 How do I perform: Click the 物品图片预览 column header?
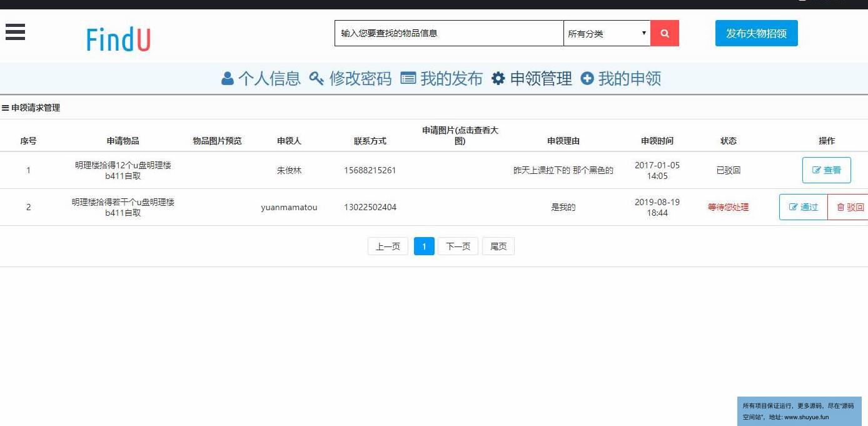(x=217, y=141)
